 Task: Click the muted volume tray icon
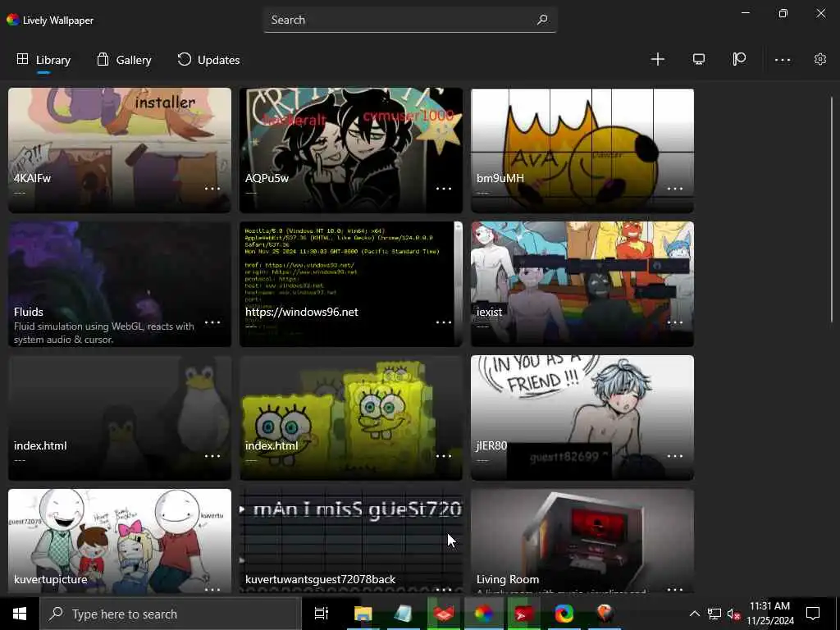[733, 614]
